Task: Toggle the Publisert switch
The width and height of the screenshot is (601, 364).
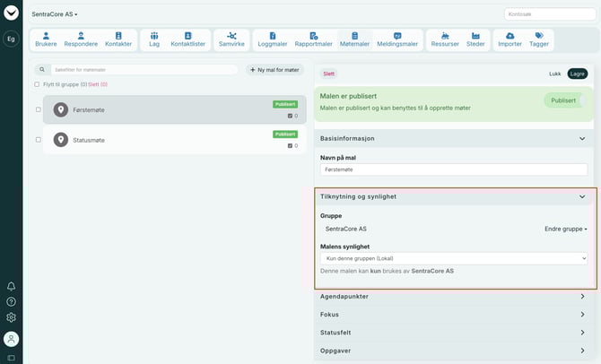Action: pyautogui.click(x=563, y=100)
